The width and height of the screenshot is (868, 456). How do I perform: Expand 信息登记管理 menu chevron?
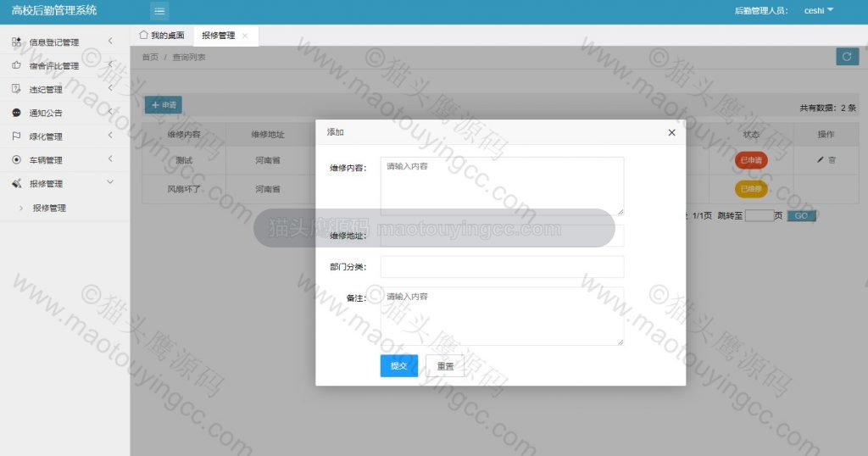(110, 41)
